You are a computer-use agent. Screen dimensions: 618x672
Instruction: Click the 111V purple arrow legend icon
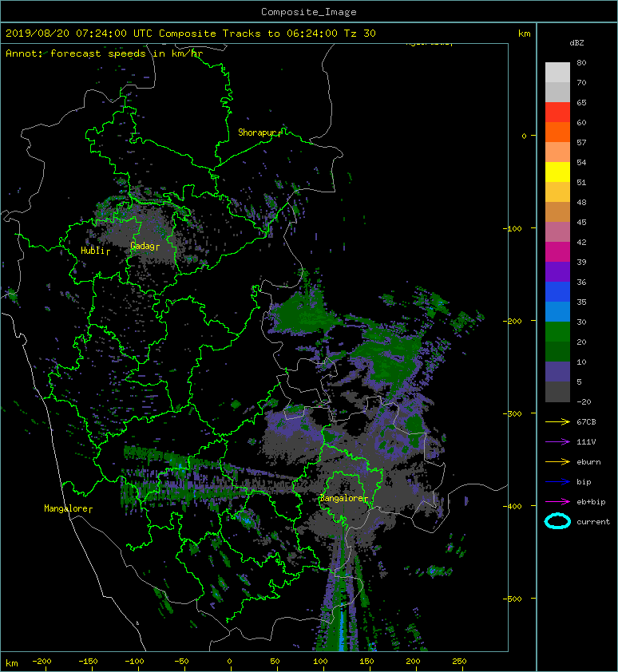(x=557, y=442)
